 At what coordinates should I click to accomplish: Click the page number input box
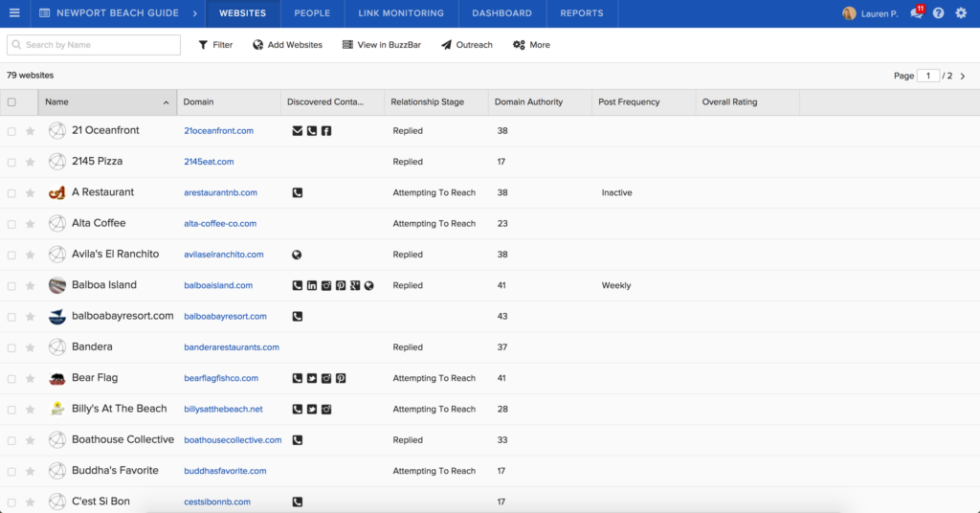[928, 76]
